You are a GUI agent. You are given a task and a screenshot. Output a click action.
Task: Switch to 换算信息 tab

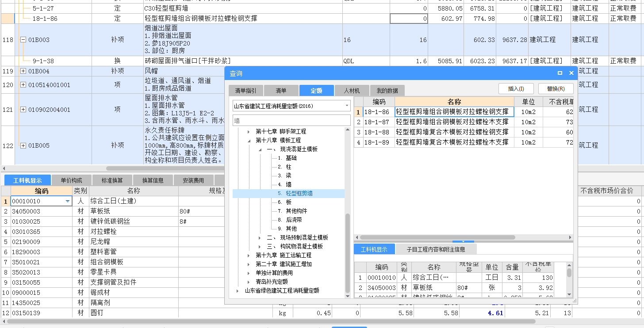153,180
